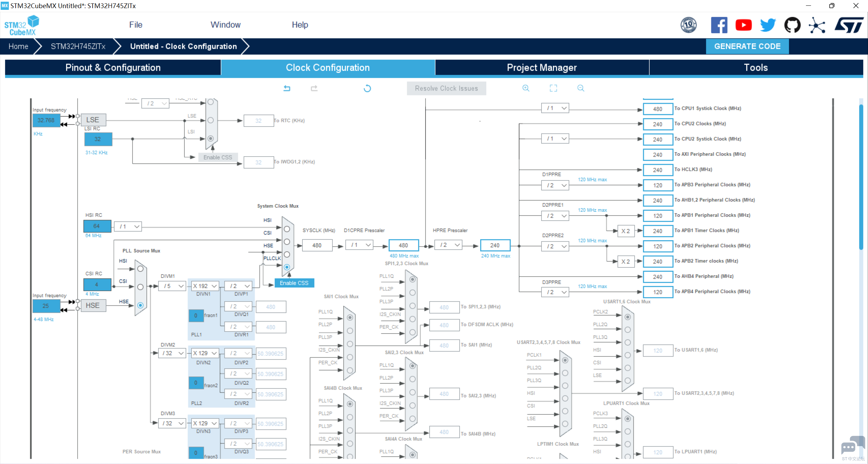This screenshot has height=464, width=868.
Task: Click the fit-to-screen icon
Action: [553, 88]
